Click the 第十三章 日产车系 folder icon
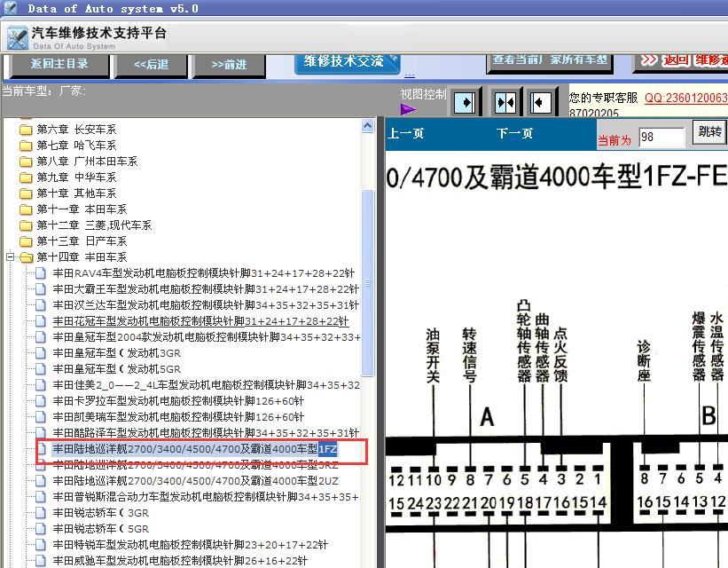This screenshot has width=728, height=568. (x=26, y=241)
